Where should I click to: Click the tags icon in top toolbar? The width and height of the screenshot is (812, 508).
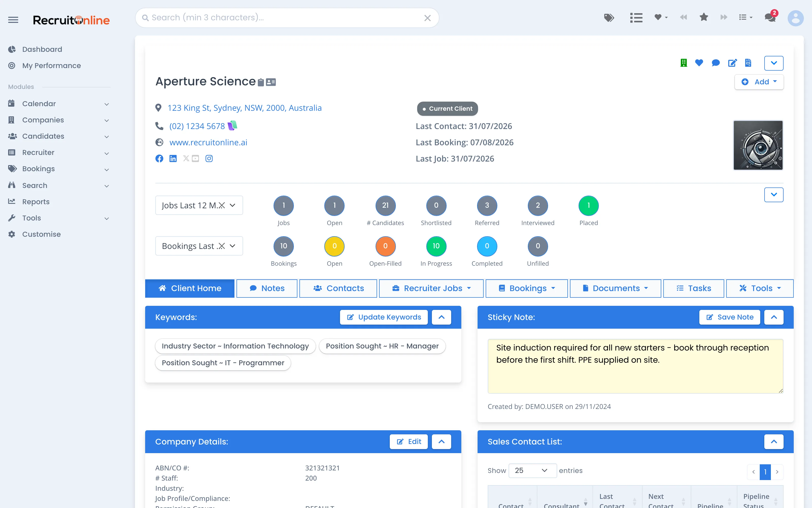click(609, 18)
